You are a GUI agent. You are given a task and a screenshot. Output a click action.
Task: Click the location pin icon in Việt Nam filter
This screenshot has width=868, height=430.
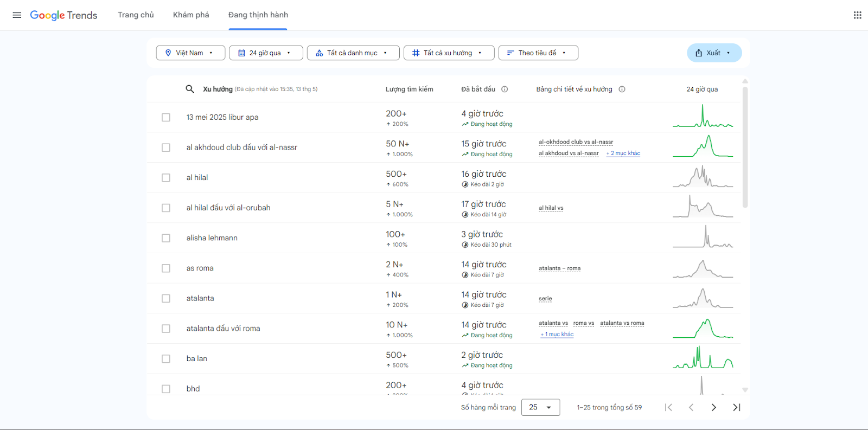point(168,53)
